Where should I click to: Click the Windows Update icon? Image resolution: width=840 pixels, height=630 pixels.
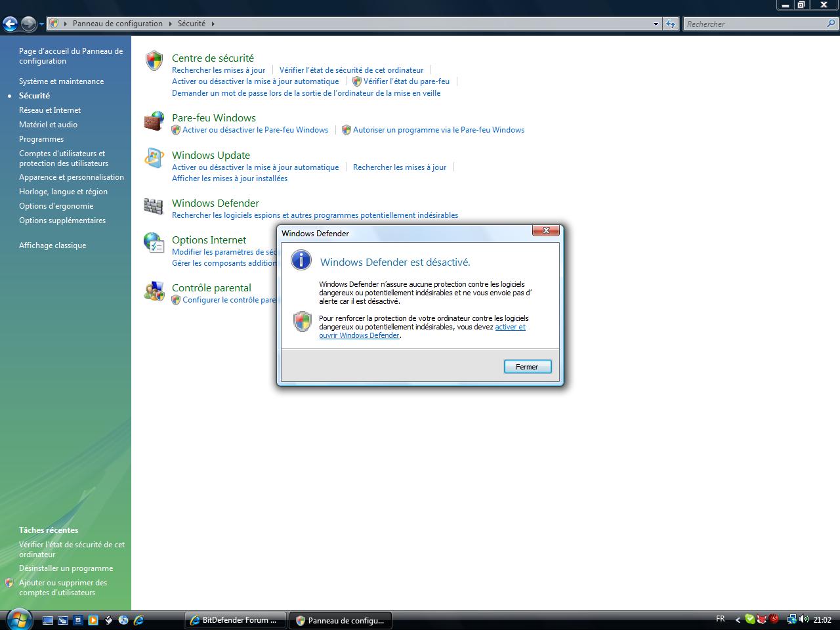pos(154,158)
